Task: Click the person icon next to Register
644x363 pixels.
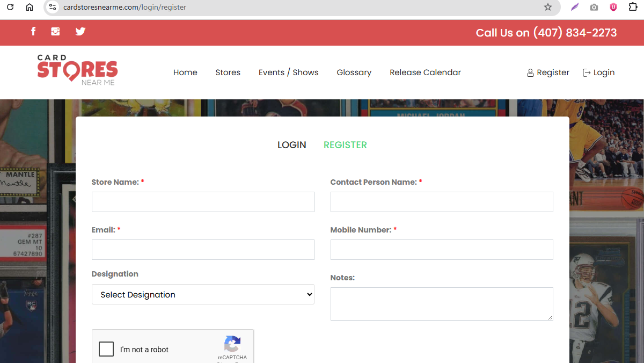Action: coord(530,72)
